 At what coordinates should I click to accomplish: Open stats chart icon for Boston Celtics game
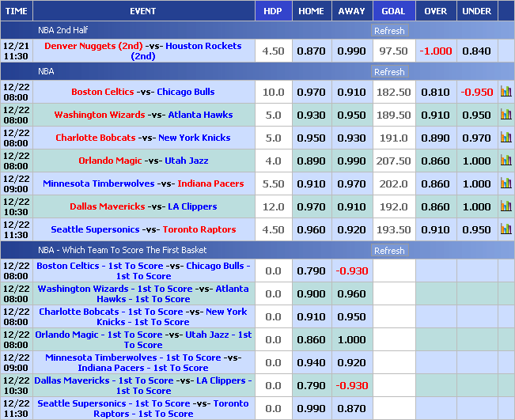(x=506, y=92)
